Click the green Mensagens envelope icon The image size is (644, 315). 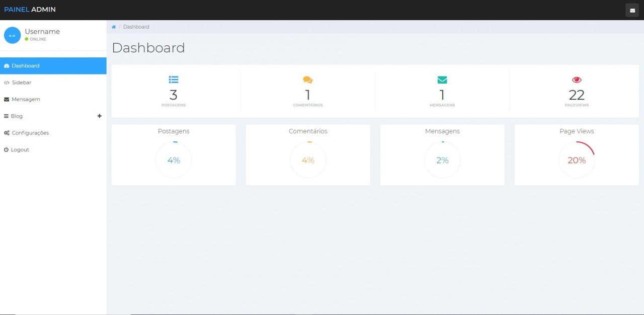(442, 80)
